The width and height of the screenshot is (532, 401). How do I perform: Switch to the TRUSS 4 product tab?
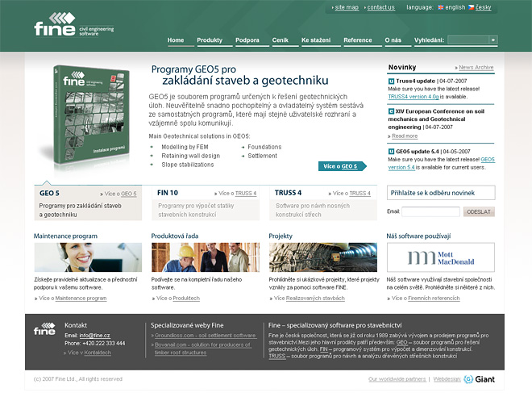click(288, 194)
